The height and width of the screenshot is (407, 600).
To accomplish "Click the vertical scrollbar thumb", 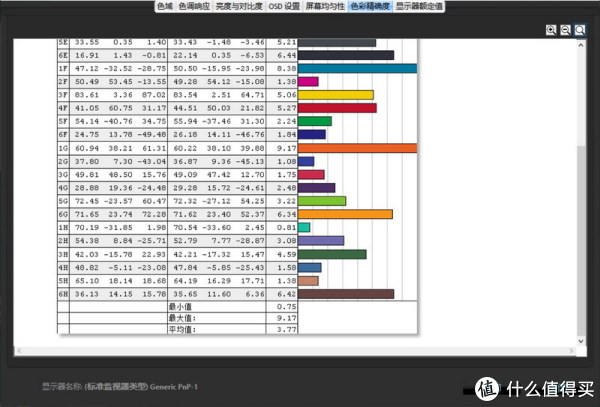I will 581,240.
